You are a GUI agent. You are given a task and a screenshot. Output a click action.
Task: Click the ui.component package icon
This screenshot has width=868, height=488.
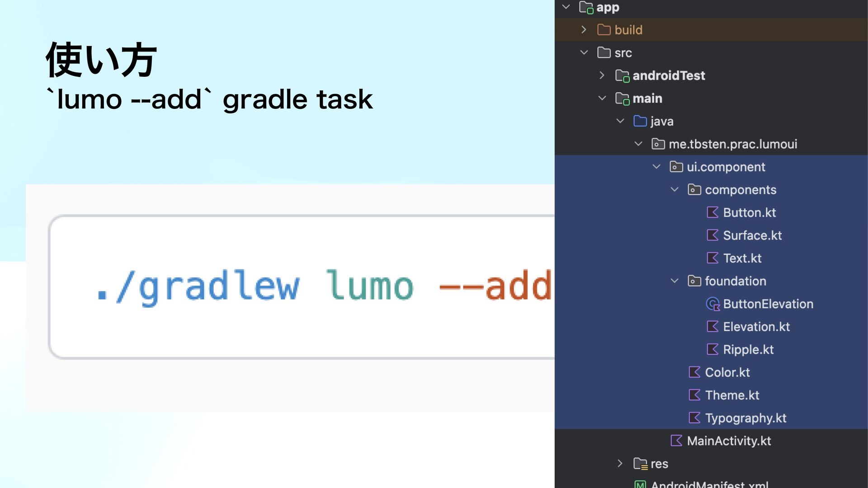coord(676,167)
